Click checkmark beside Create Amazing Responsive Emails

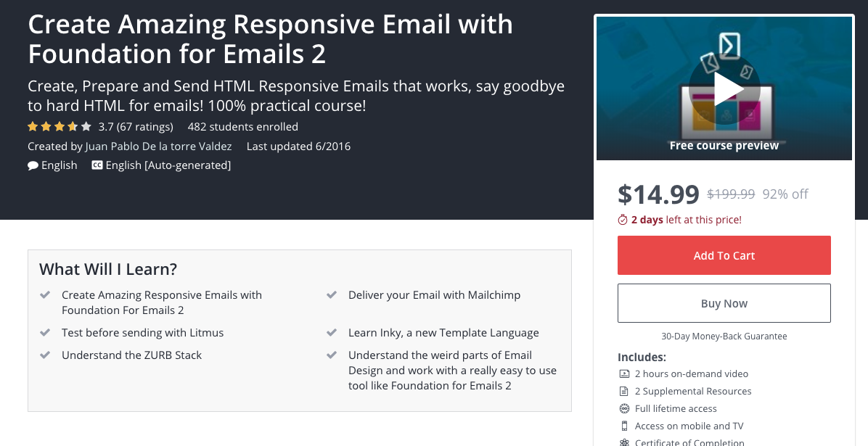pos(46,295)
